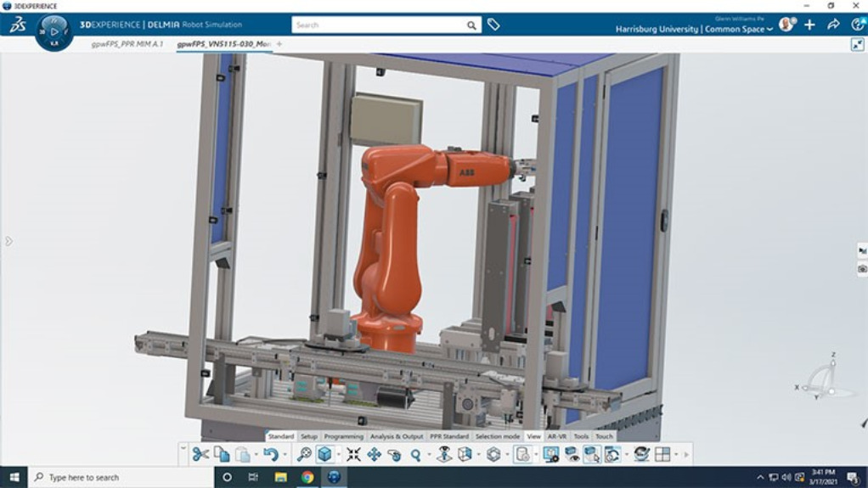
Task: Open the Selection mode tab
Action: pyautogui.click(x=498, y=436)
